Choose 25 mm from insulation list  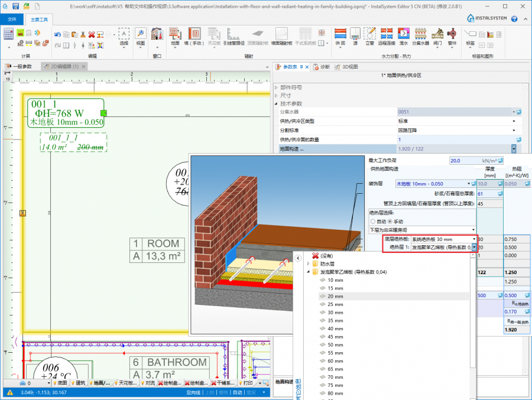pyautogui.click(x=335, y=304)
